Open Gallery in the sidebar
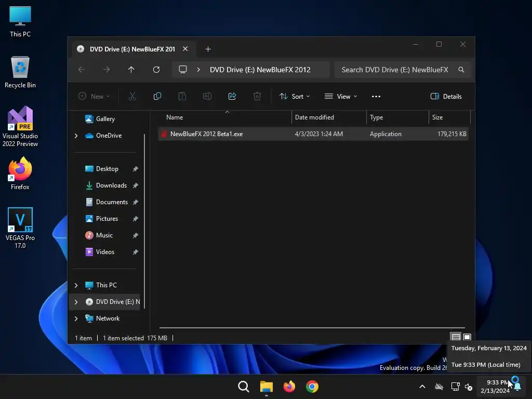The height and width of the screenshot is (399, 532). pos(105,119)
